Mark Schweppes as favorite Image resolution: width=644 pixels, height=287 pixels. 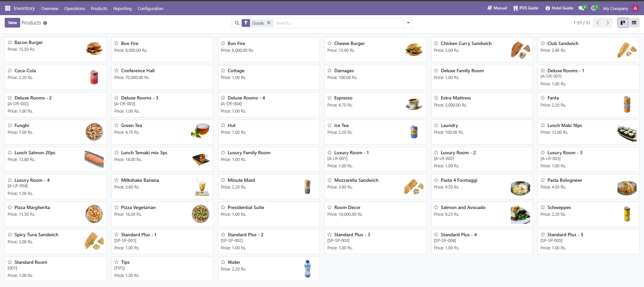click(x=543, y=207)
